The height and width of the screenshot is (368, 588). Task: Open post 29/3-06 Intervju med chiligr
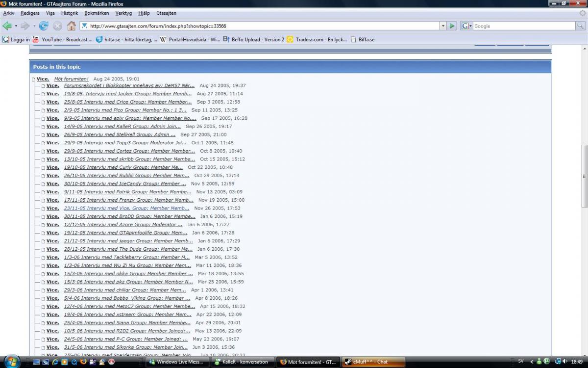pos(125,290)
